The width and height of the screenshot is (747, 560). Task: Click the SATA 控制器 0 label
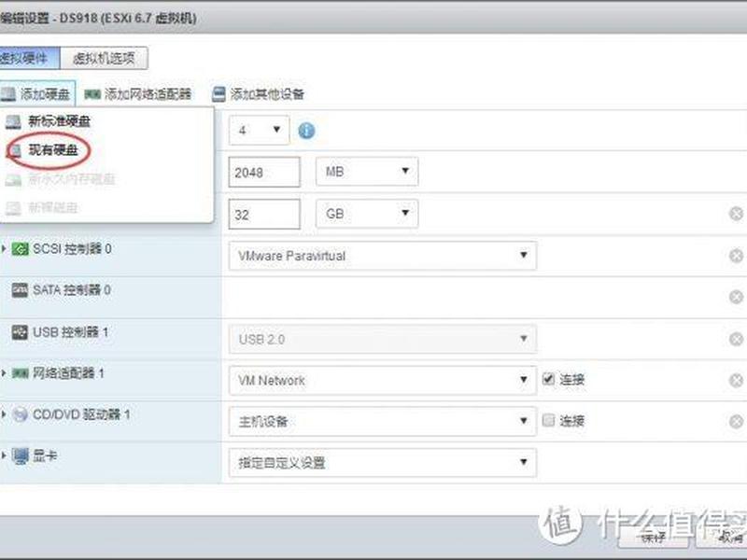point(72,290)
